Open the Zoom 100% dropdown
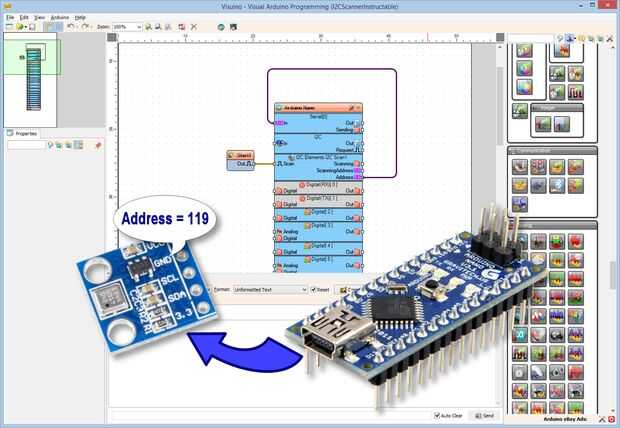Screen dimensions: 620x428 (127, 27)
